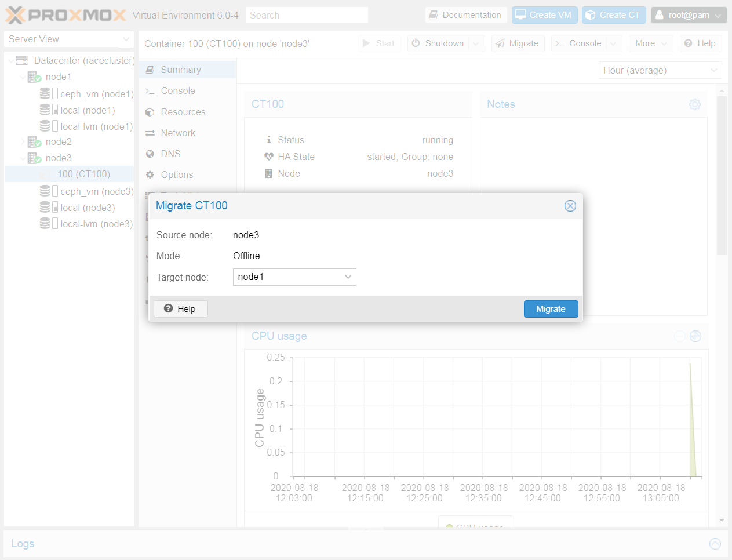This screenshot has height=560, width=732.
Task: Click the Node building icon
Action: coord(269,173)
